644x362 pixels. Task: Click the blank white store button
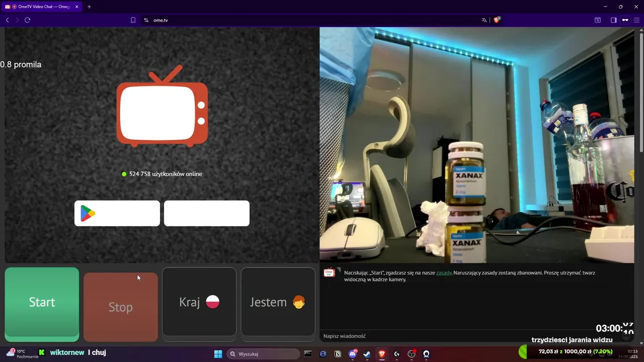tap(207, 213)
